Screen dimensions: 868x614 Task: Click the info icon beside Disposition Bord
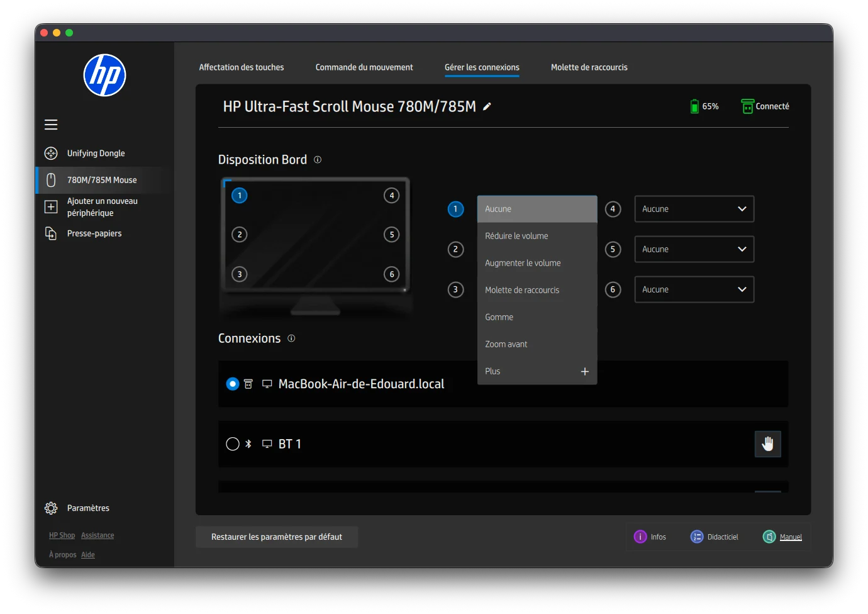click(x=318, y=160)
